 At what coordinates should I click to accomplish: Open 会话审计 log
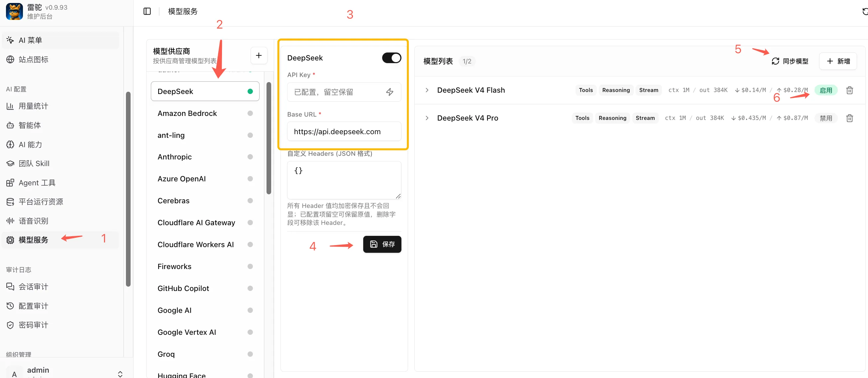61,287
